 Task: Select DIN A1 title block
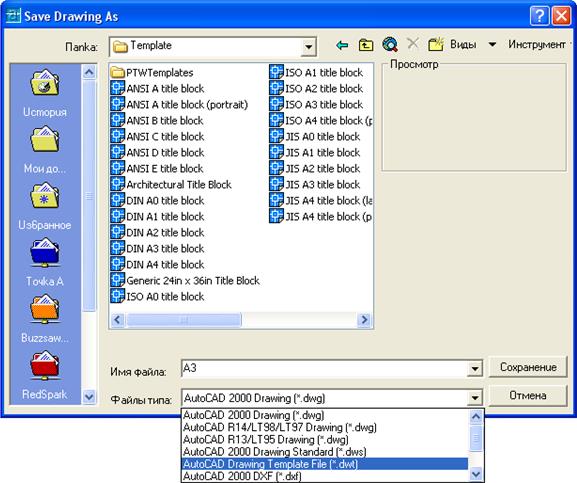click(157, 216)
